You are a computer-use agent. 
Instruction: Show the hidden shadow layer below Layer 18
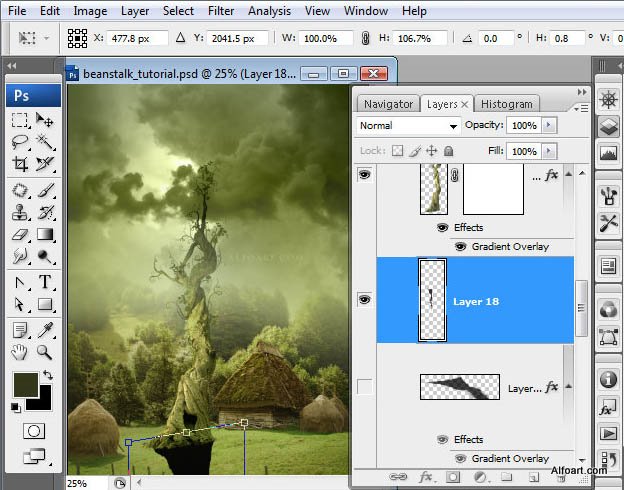coord(364,388)
